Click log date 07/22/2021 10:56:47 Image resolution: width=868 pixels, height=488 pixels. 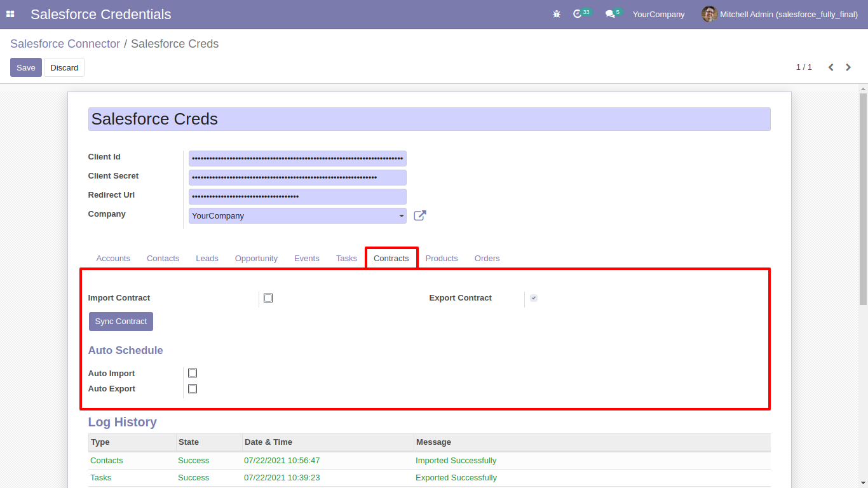pos(282,461)
